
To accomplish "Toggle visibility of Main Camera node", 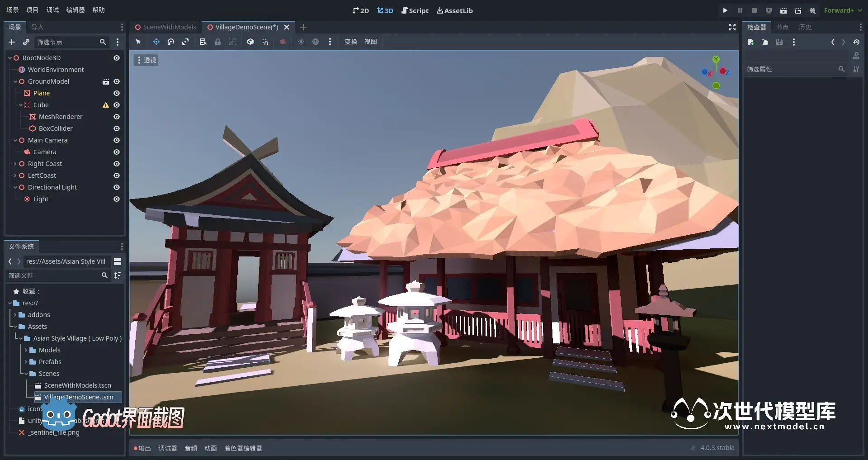I will pos(116,140).
